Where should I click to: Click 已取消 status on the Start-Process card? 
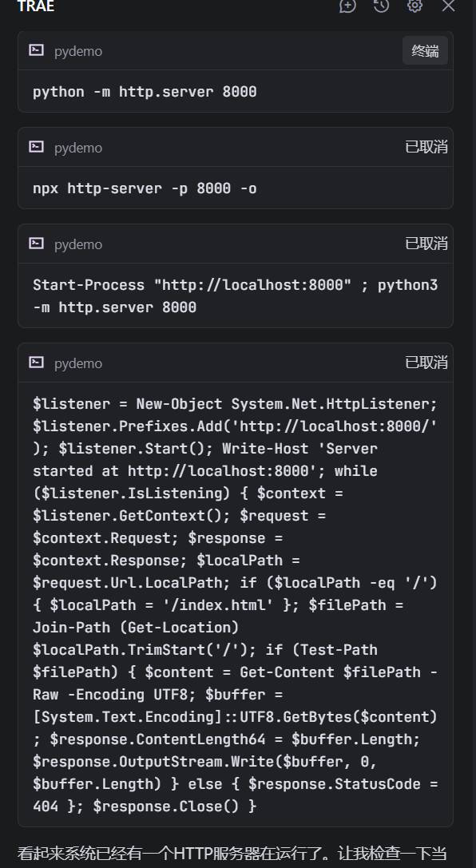pos(426,244)
